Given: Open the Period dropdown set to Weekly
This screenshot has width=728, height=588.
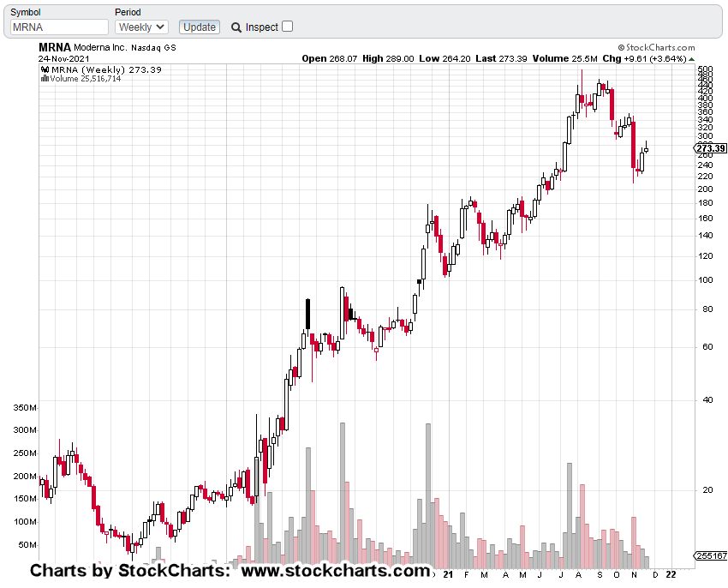Looking at the screenshot, I should coord(141,27).
